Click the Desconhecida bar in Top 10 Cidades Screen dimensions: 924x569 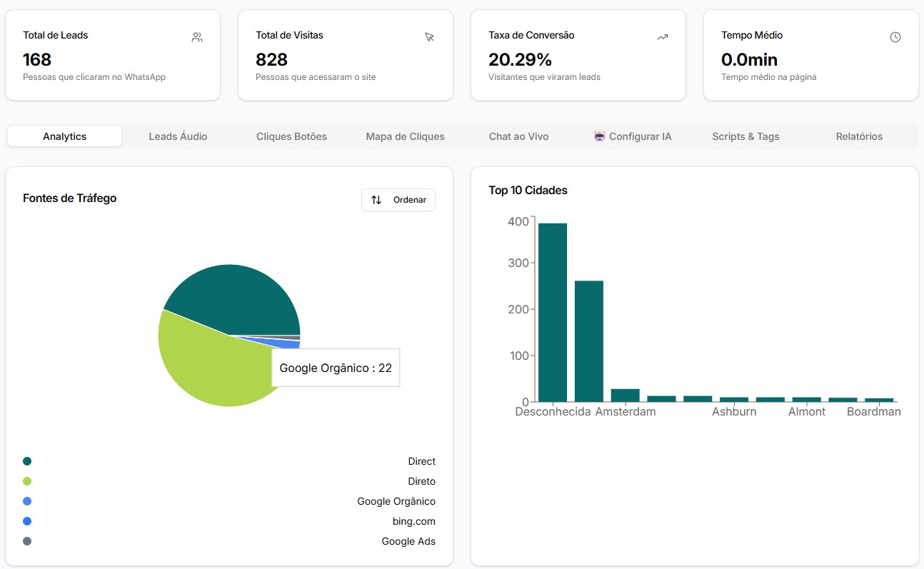[x=553, y=313]
